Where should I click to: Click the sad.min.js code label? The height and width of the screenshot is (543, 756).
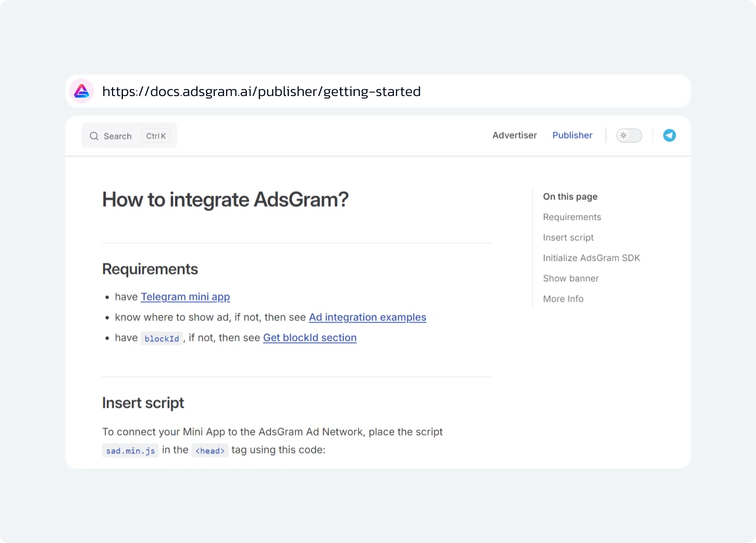131,451
